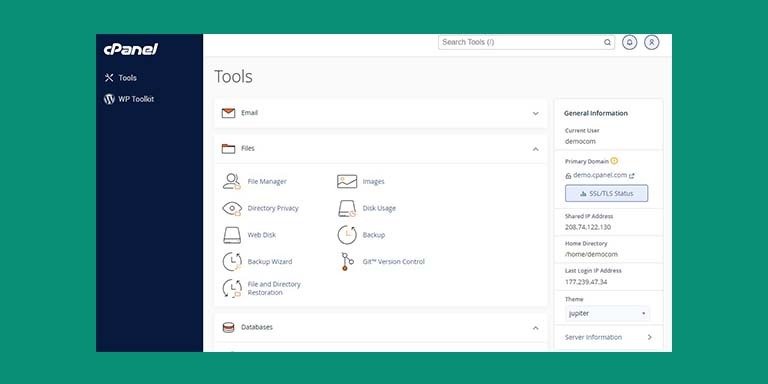Open the Images tool icon
Image resolution: width=768 pixels, height=384 pixels.
(347, 181)
